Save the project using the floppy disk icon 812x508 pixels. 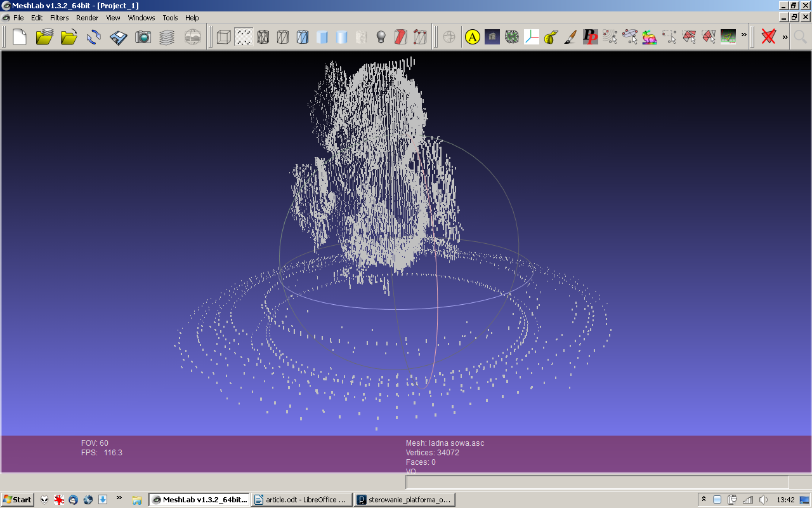tap(118, 37)
